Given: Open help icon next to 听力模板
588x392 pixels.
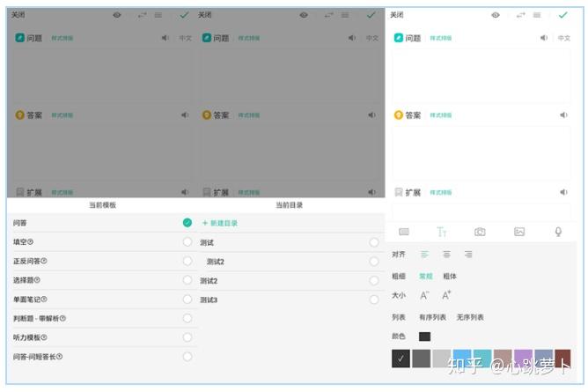Looking at the screenshot, I should point(44,337).
